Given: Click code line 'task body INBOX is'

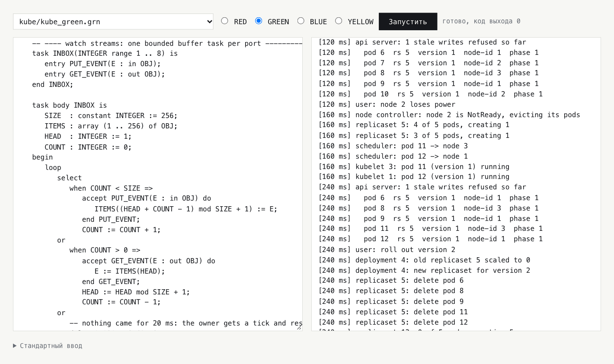Looking at the screenshot, I should pyautogui.click(x=69, y=105).
